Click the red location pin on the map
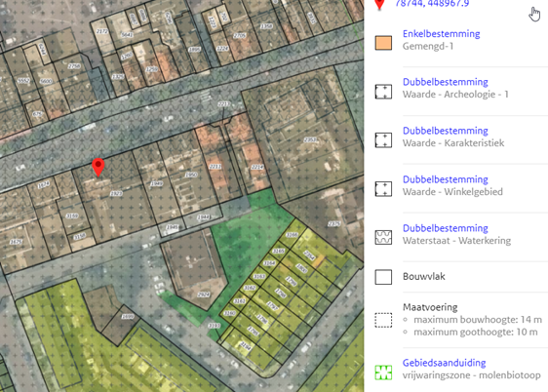This screenshot has height=392, width=548. click(x=98, y=167)
